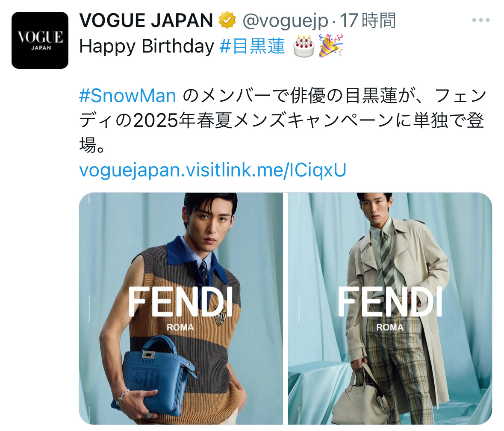This screenshot has height=431, width=504.
Task: Click the @voguejp handle
Action: click(x=286, y=21)
